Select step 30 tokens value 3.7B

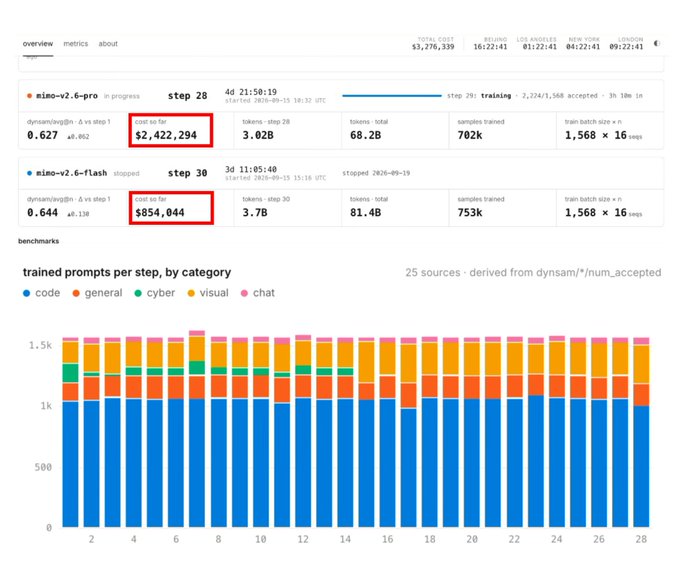point(255,213)
